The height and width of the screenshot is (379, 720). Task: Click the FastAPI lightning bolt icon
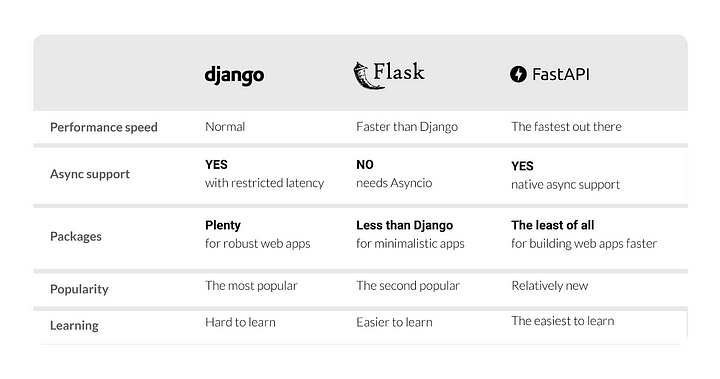click(518, 74)
